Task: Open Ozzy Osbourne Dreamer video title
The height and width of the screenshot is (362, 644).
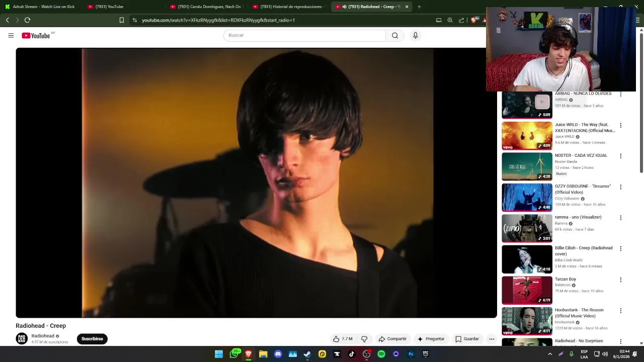Action: [x=583, y=189]
